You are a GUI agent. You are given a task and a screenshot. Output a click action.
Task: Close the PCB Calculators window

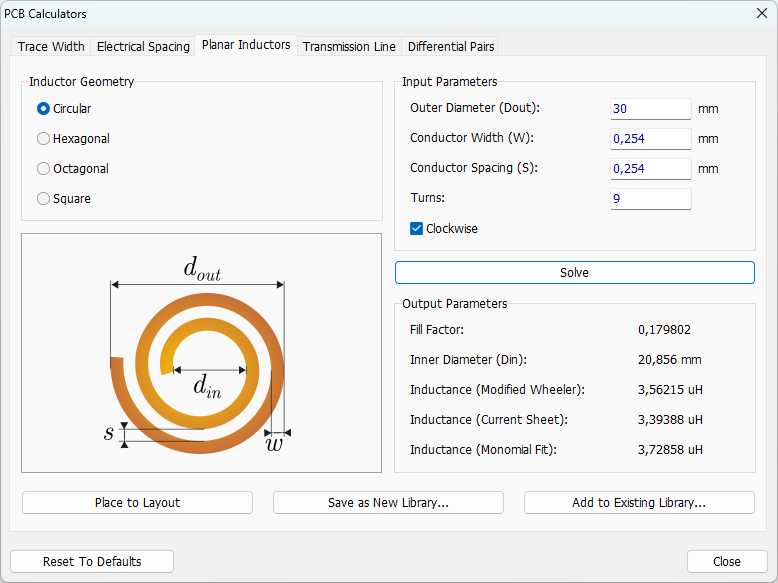click(x=762, y=13)
